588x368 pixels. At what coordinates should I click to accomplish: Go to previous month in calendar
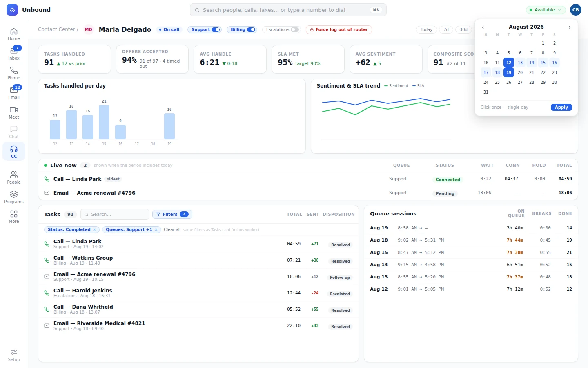[483, 27]
